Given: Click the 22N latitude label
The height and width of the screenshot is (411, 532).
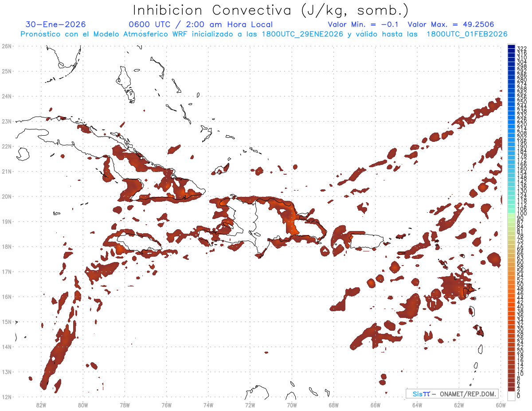Looking at the screenshot, I should click(6, 146).
